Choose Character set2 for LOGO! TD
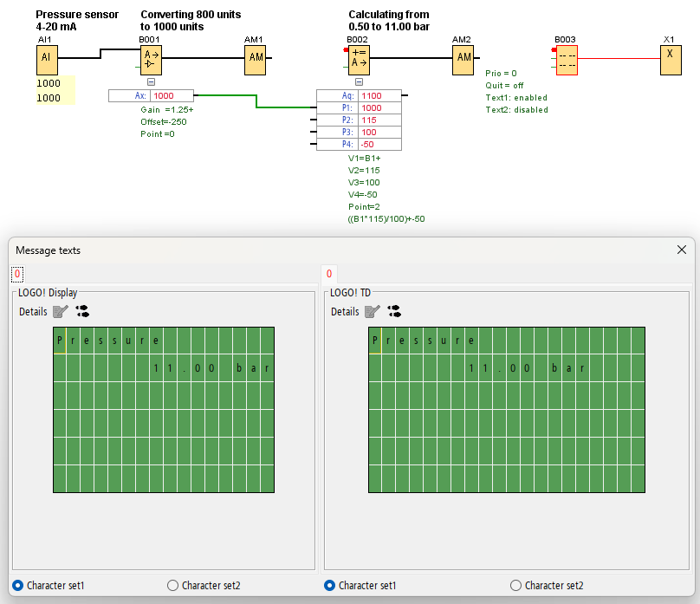Screen dimensions: 700x604 pos(515,585)
